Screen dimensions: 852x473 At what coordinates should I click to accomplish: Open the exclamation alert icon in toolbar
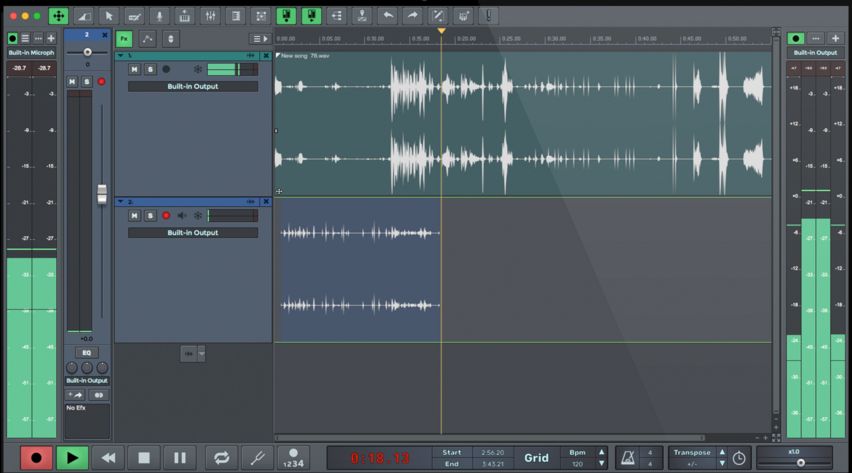click(x=488, y=16)
